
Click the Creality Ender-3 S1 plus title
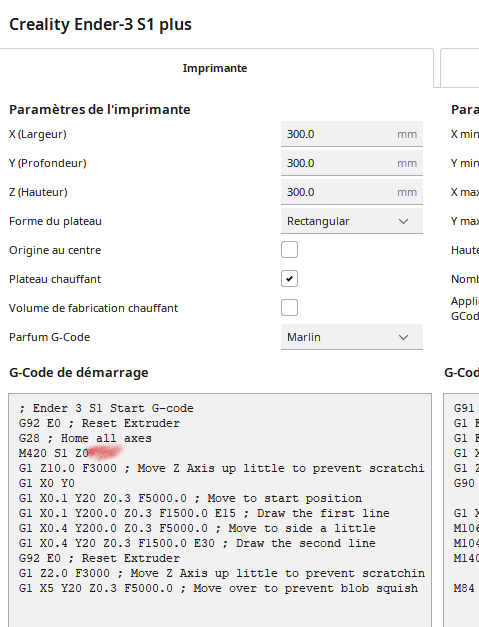tap(100, 24)
